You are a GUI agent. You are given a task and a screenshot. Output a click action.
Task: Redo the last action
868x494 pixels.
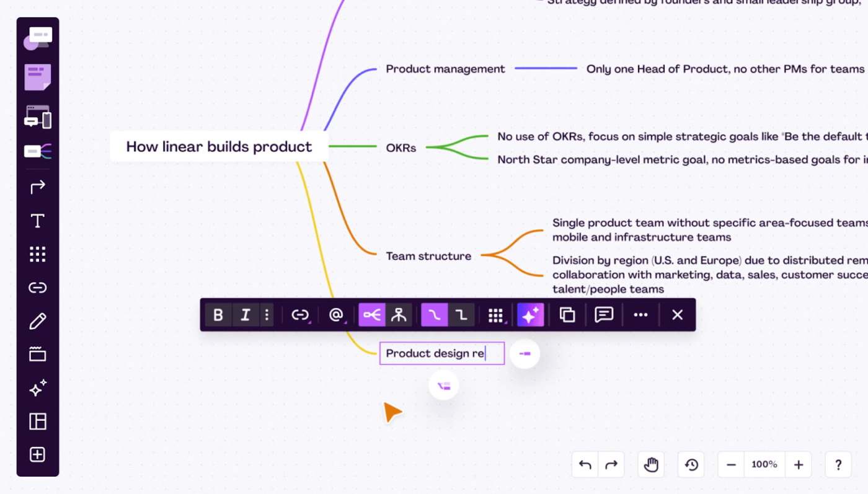click(611, 464)
